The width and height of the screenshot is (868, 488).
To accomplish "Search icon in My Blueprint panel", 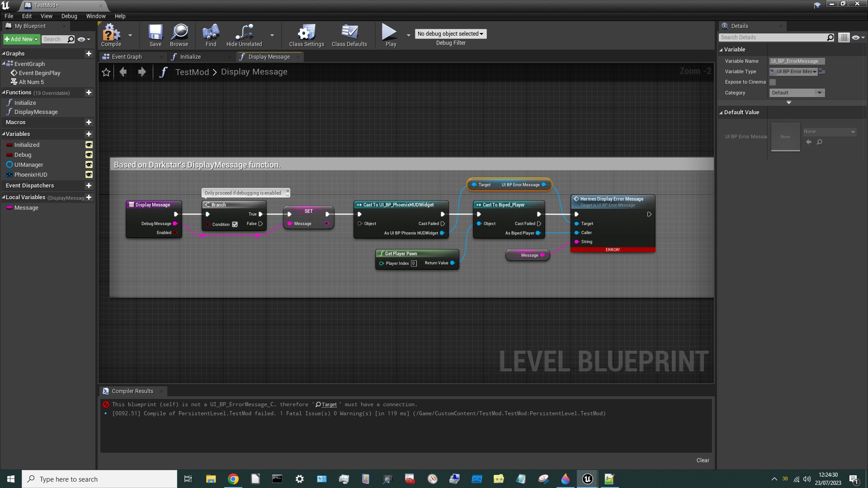I will 71,39.
